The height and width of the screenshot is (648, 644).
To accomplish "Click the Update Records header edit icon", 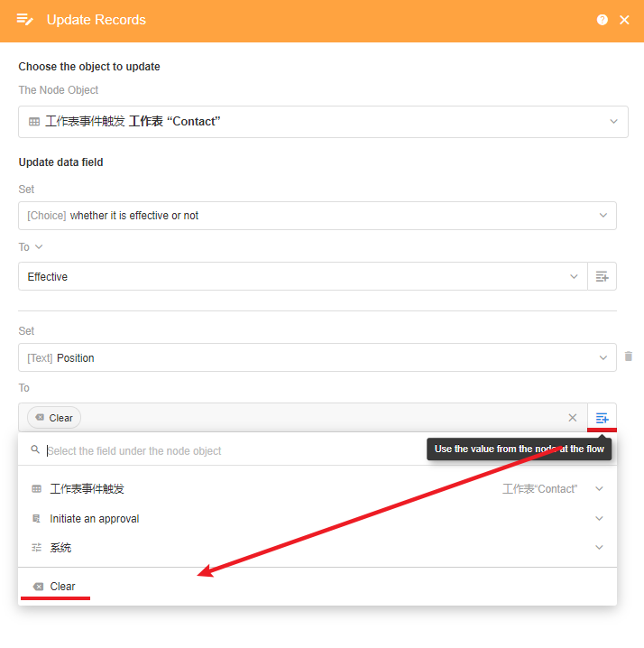I will [x=25, y=20].
